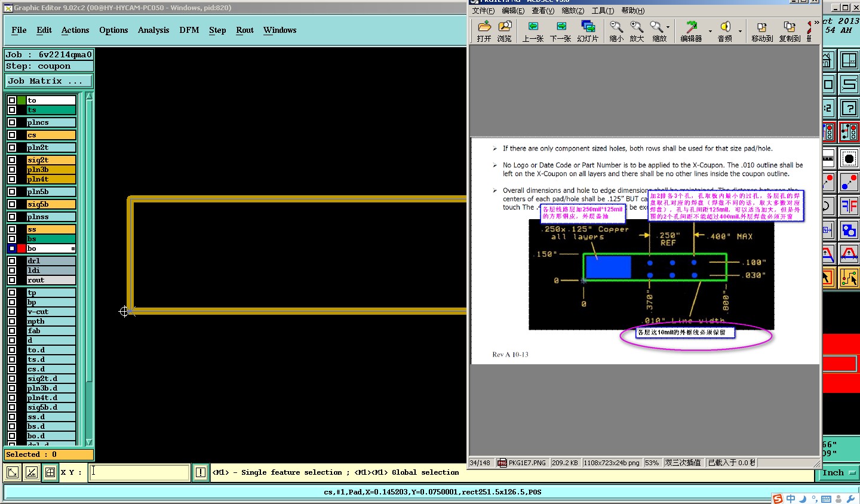Click the X Y coordinate input field

click(x=140, y=472)
